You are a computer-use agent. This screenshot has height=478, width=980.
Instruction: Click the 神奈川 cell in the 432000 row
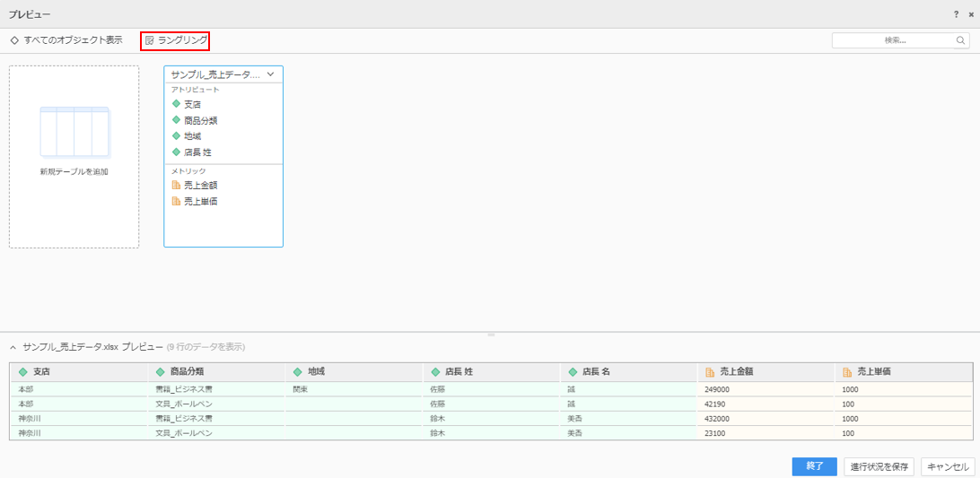click(x=79, y=419)
